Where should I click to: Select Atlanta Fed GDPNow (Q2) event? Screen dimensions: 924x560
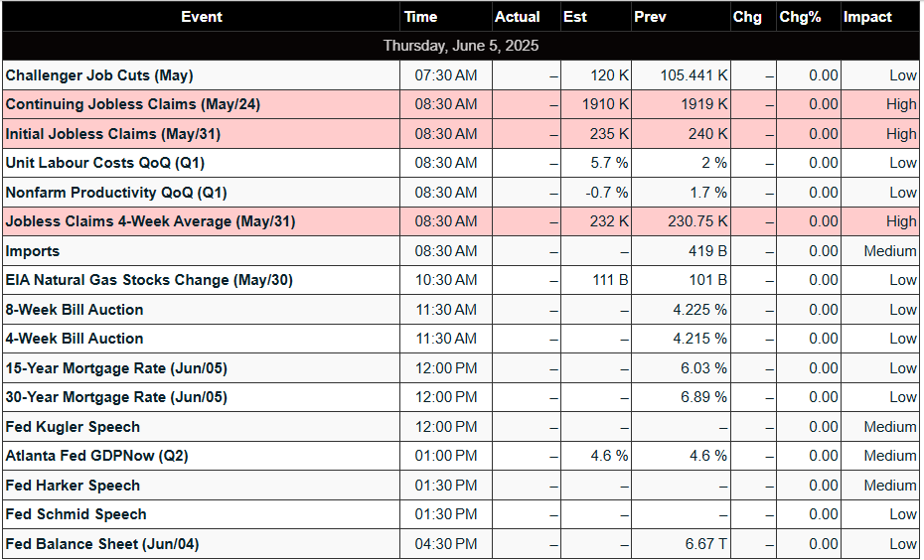[96, 456]
